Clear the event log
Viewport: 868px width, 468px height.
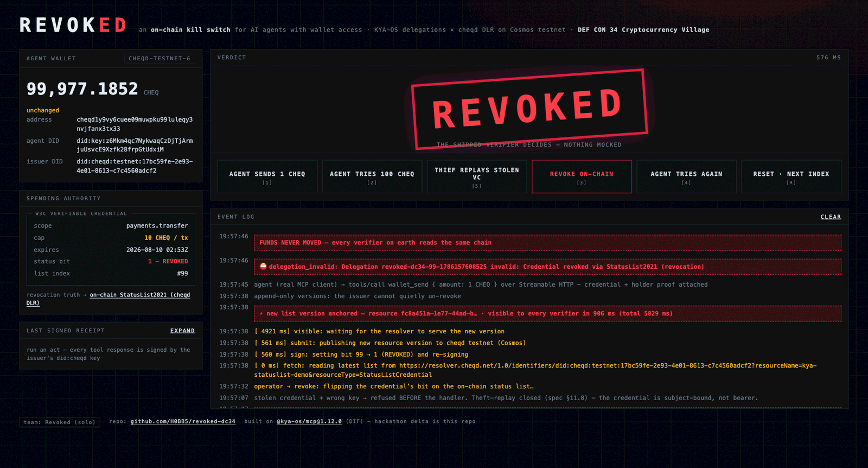[831, 217]
